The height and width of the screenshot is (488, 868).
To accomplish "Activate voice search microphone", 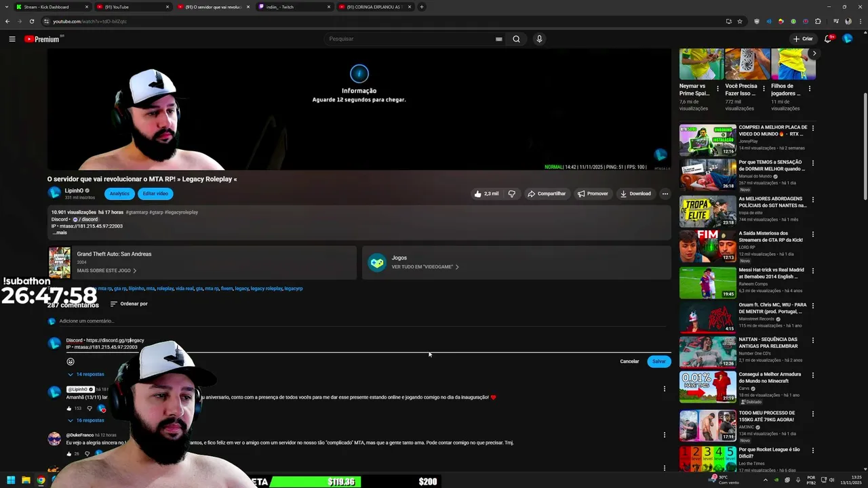I will [x=539, y=39].
